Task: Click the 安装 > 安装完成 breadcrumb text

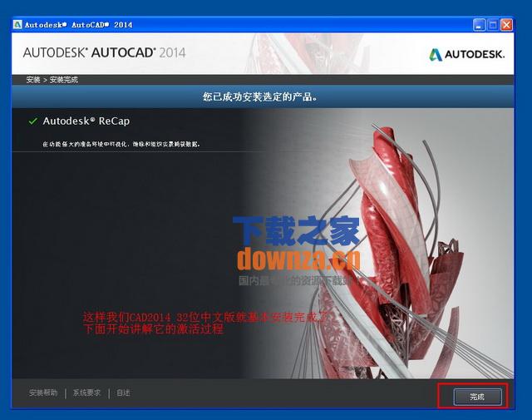Action: pyautogui.click(x=52, y=80)
